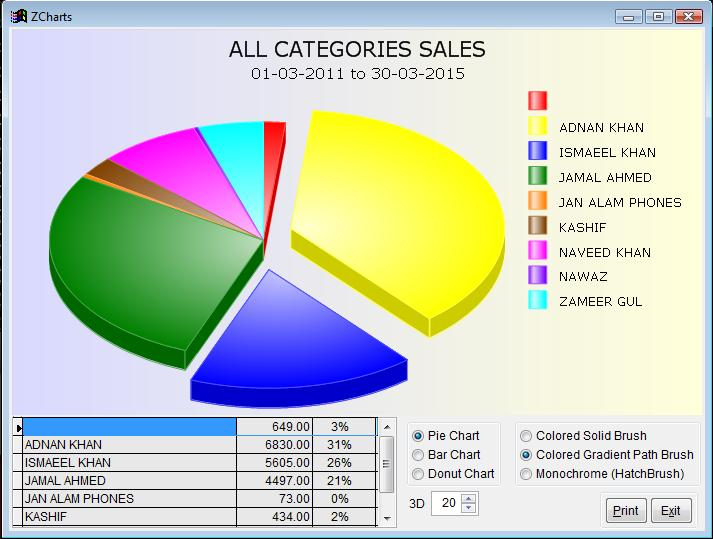Click the 4497.00 value cell
The image size is (713, 539).
[275, 481]
